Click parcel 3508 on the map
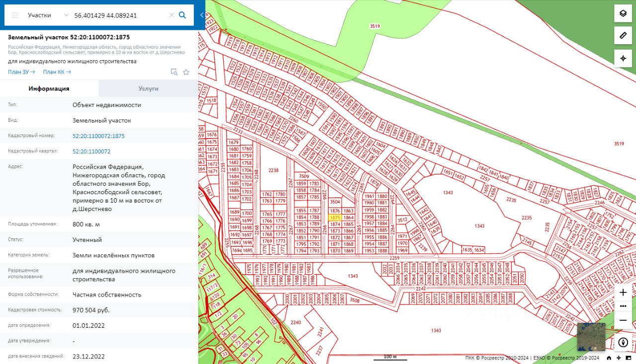 point(354,300)
